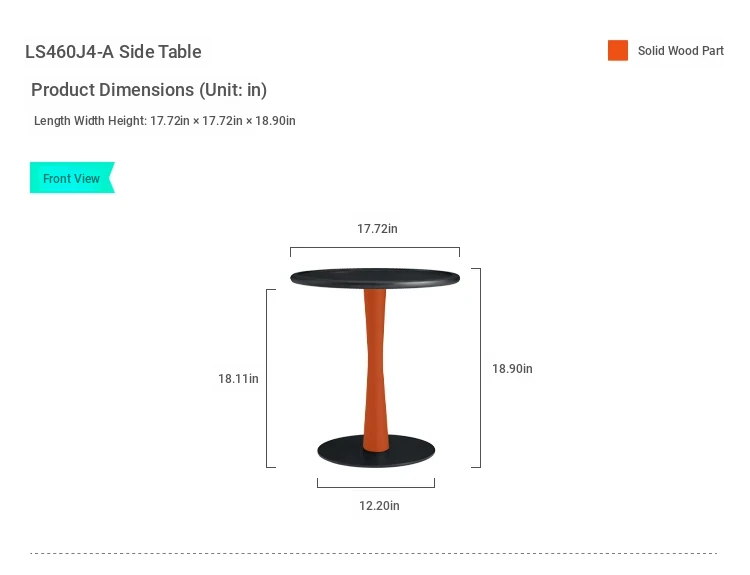Click the LS460J4-A Side Table title
Screen dimensions: 750x575
point(113,52)
